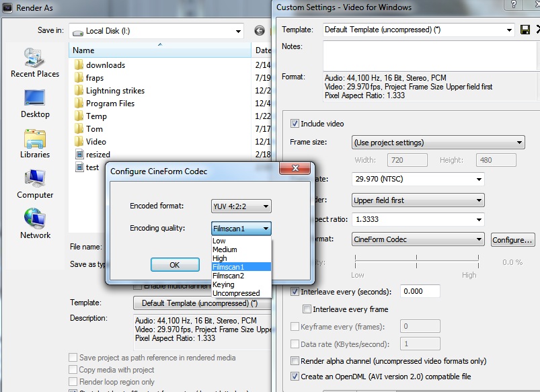Close the Configure CineForm Codec dialog
Screen dimensions: 540x392
[295, 168]
